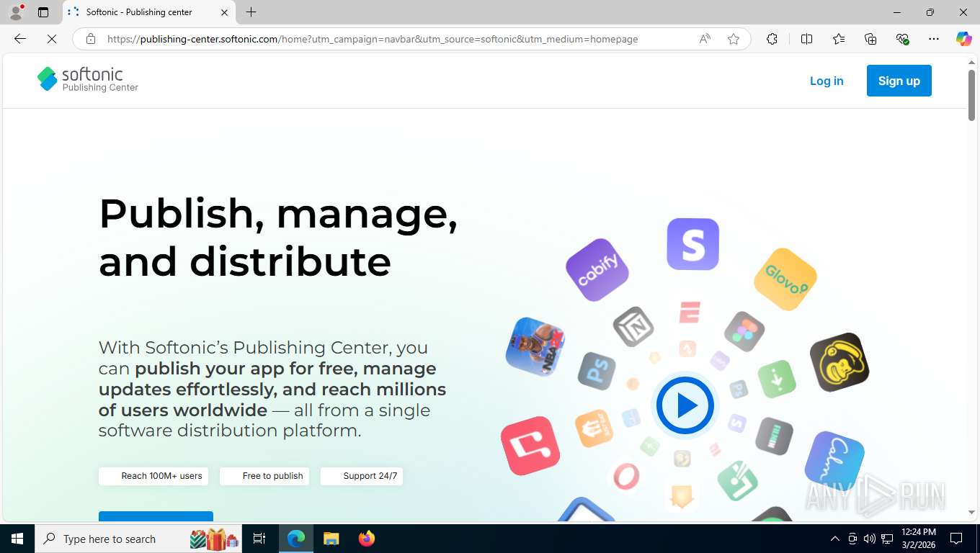Click the red music note app icon
This screenshot has height=553, width=980.
click(x=530, y=446)
